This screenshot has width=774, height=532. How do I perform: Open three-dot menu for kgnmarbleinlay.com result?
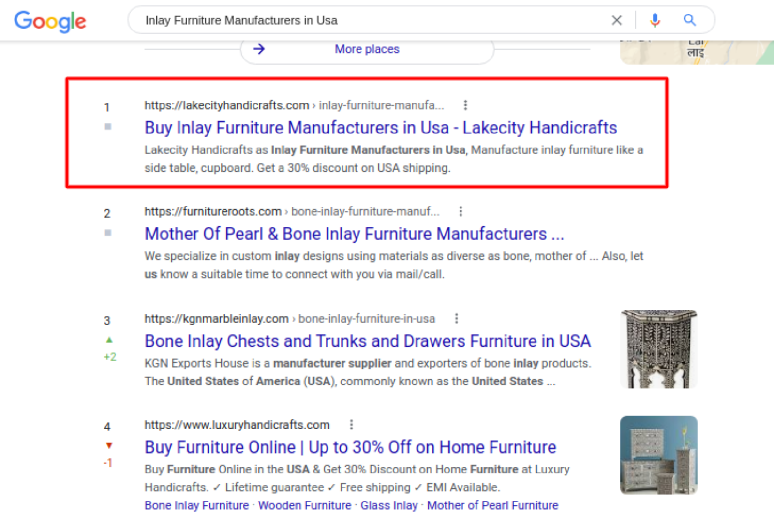pos(456,318)
